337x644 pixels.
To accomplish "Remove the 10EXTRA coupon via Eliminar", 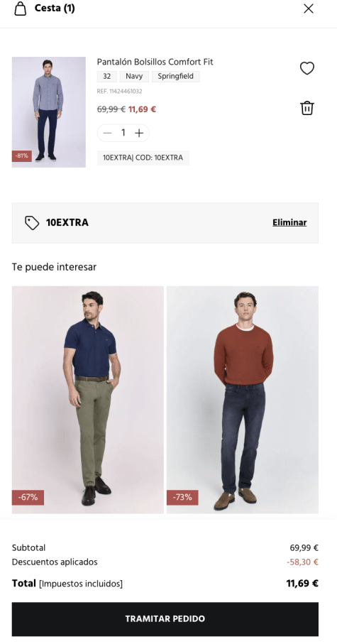I will click(289, 223).
